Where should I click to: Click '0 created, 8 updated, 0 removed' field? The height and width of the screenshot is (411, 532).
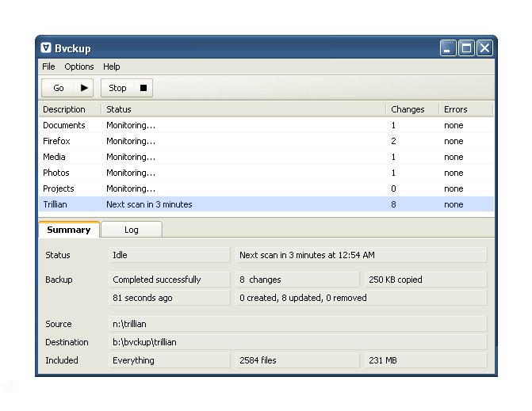[362, 298]
